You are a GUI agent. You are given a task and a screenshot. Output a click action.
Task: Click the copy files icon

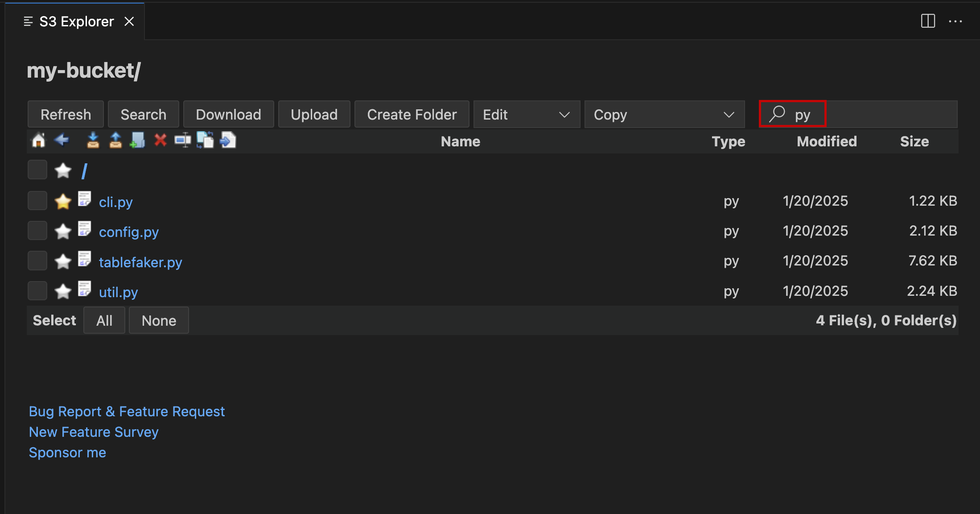pyautogui.click(x=206, y=141)
